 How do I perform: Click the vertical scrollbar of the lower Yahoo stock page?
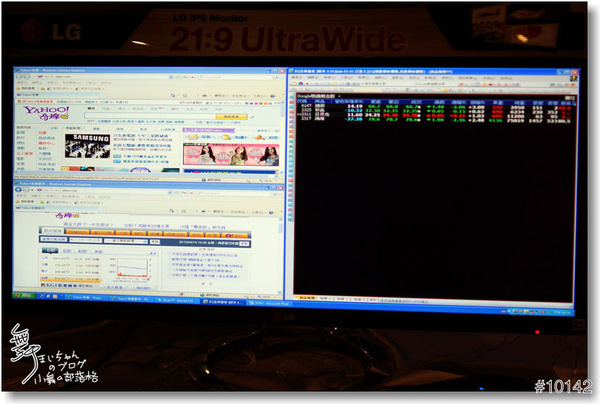tap(281, 254)
